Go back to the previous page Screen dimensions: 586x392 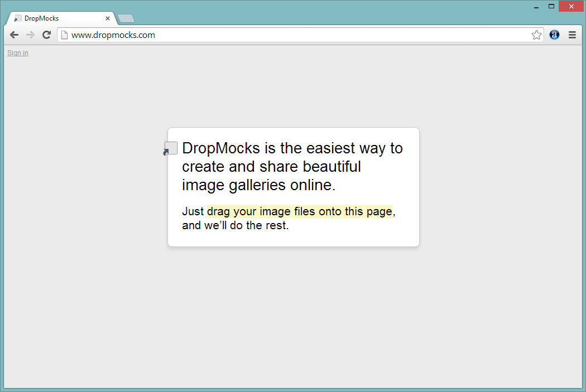(14, 35)
